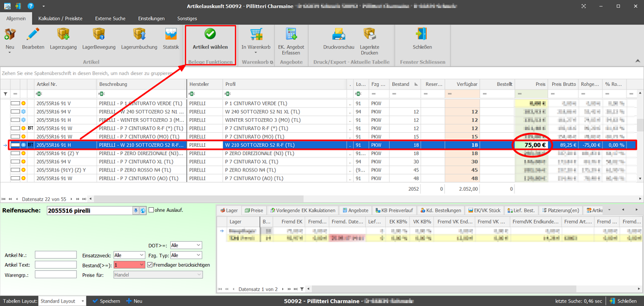Image resolution: width=644 pixels, height=306 pixels.
Task: Open the Statistik chart icon
Action: point(170,35)
